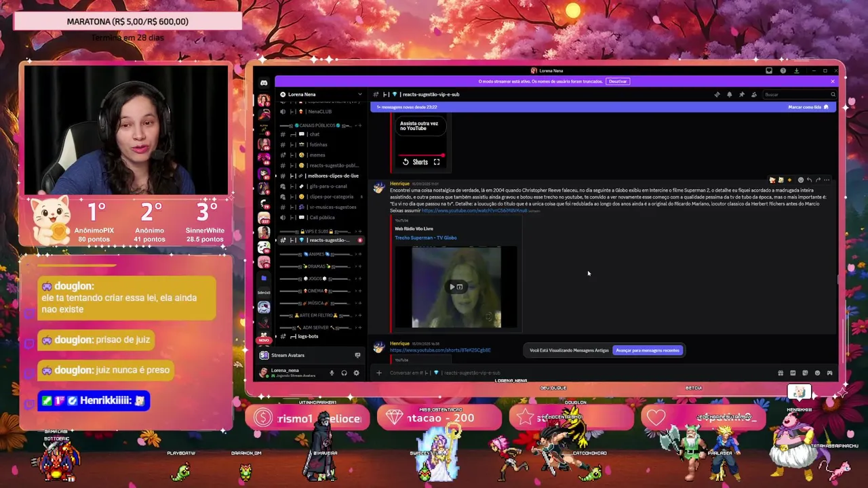This screenshot has height=488, width=868.
Task: Open more options dots on hovered message
Action: (826, 180)
